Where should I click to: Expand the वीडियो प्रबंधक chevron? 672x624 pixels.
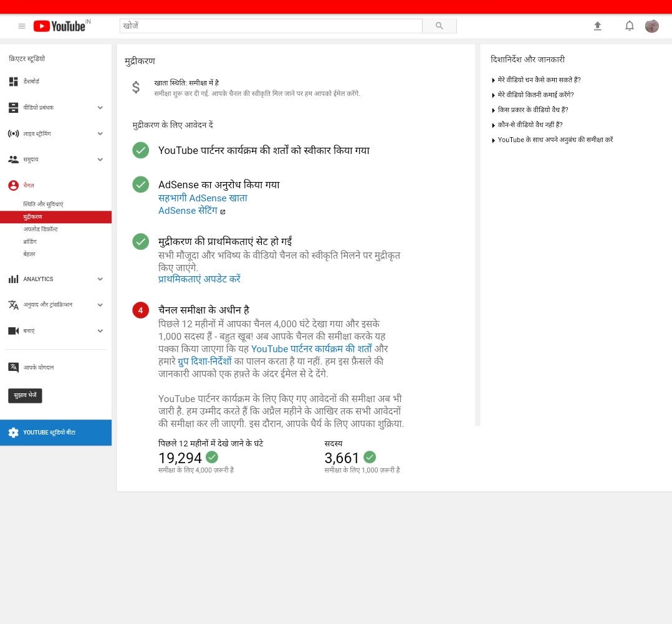pyautogui.click(x=100, y=108)
